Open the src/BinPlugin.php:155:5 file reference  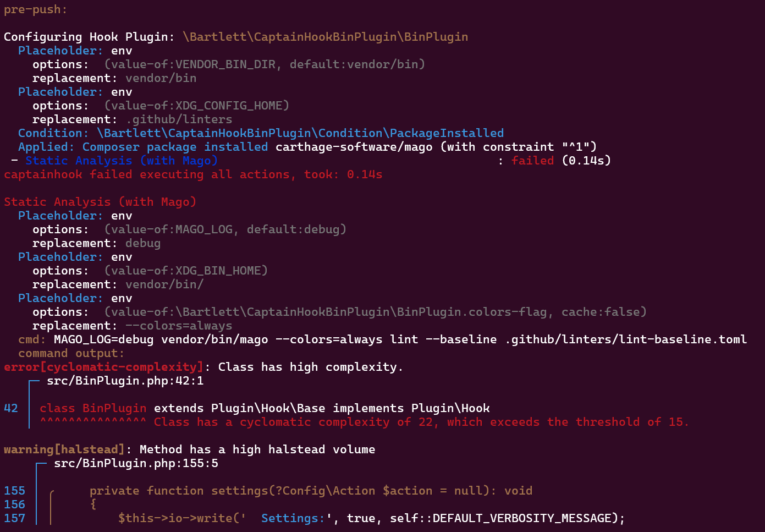[x=136, y=463]
